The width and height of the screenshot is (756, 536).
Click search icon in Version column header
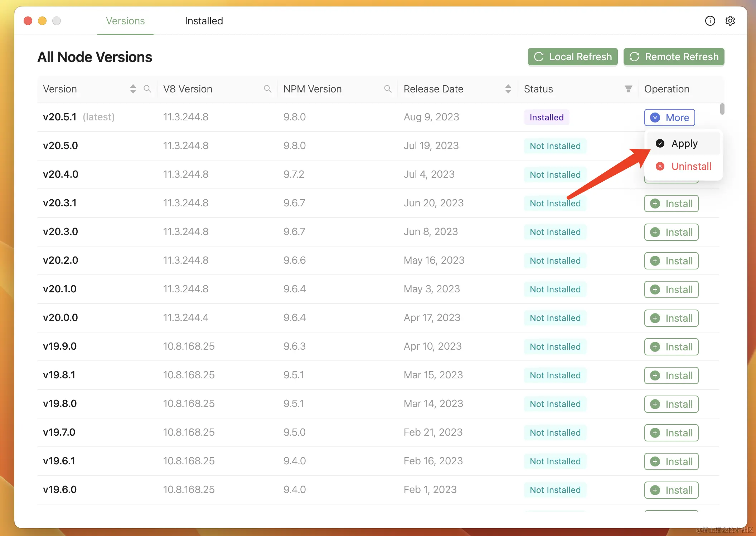coord(147,89)
